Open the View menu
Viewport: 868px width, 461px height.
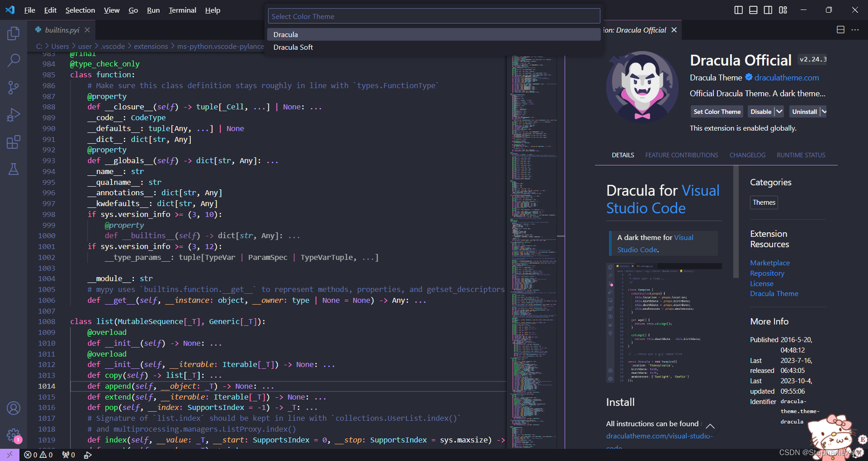point(112,10)
